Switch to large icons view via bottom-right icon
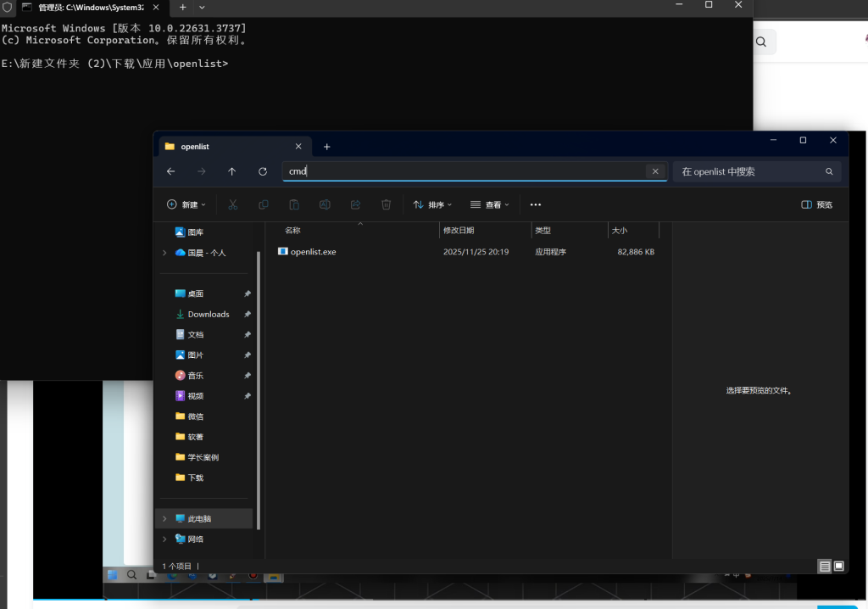The image size is (868, 609). pyautogui.click(x=838, y=566)
